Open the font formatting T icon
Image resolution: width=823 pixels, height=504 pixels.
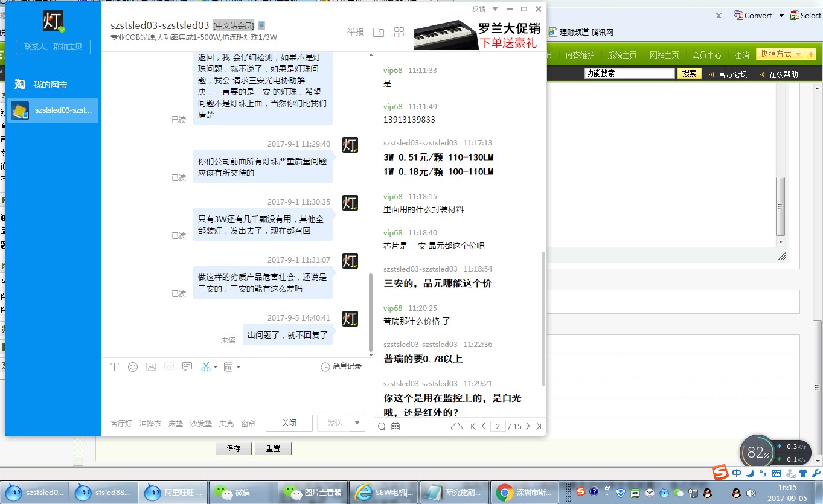pyautogui.click(x=115, y=366)
